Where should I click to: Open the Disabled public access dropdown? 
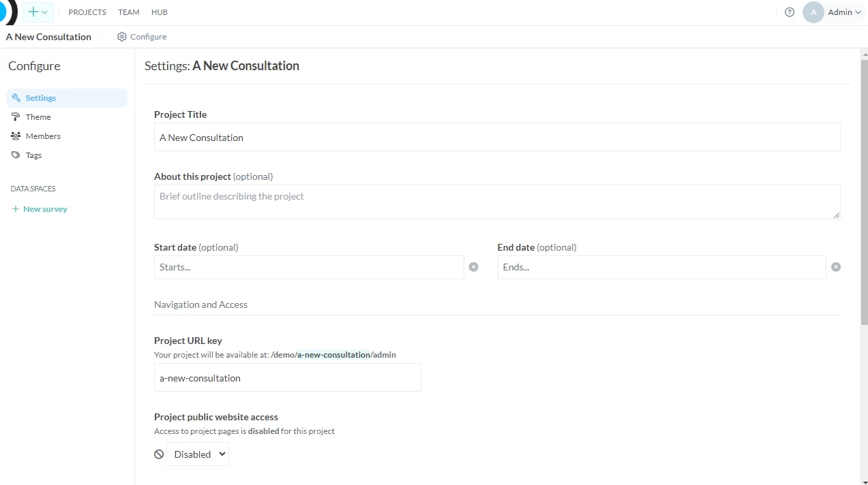pyautogui.click(x=198, y=454)
